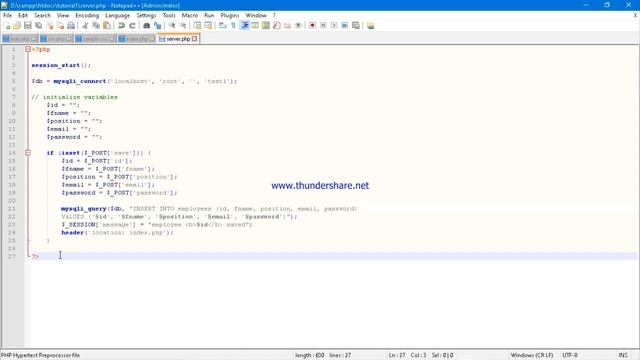Screen dimensions: 640x360
Task: Click the Open file toolbar icon
Action: (17, 26)
